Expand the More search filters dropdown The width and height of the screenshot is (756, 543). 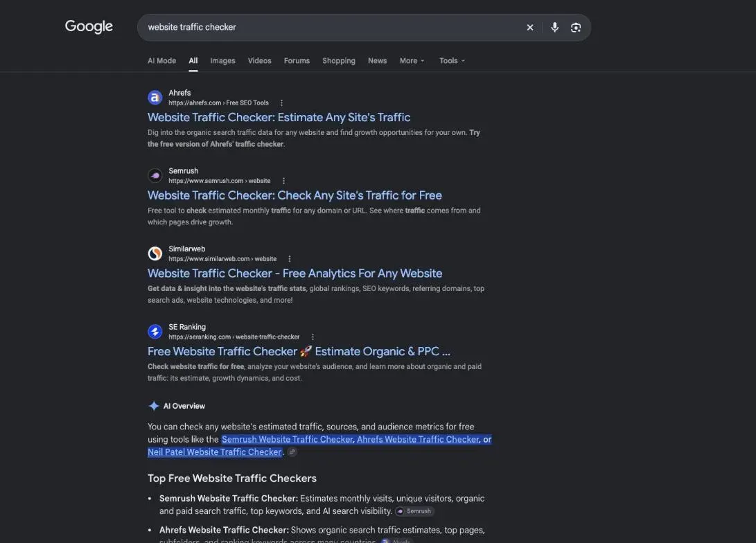412,61
